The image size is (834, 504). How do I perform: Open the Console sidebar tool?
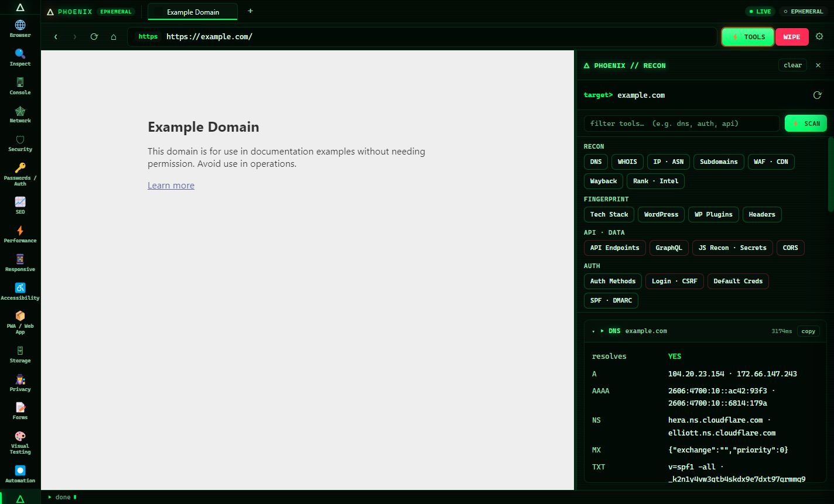tap(20, 85)
